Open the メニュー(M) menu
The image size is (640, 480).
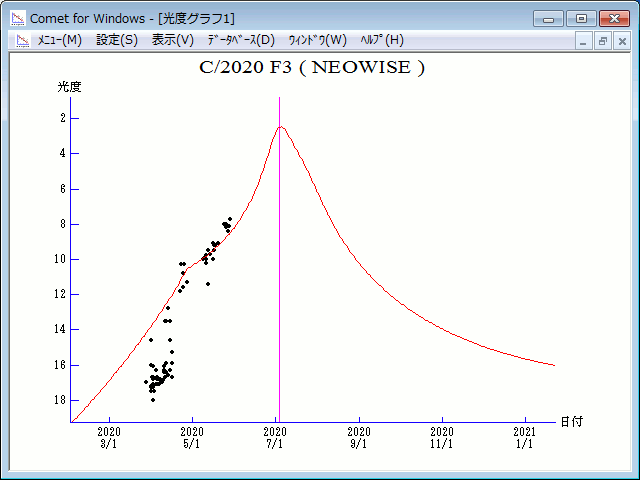[59, 40]
